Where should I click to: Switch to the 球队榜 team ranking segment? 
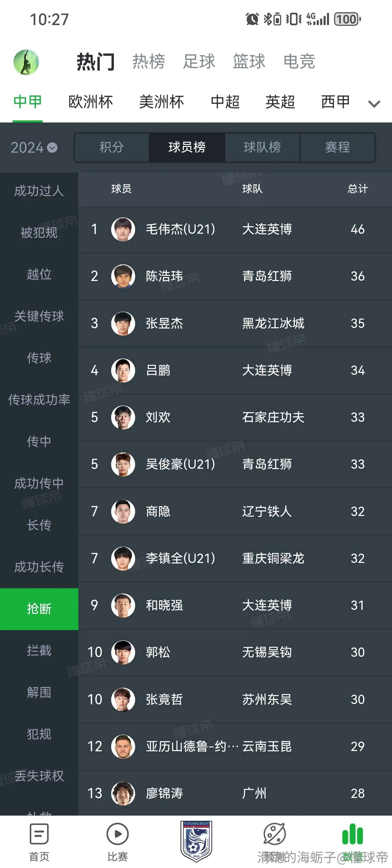click(x=262, y=147)
